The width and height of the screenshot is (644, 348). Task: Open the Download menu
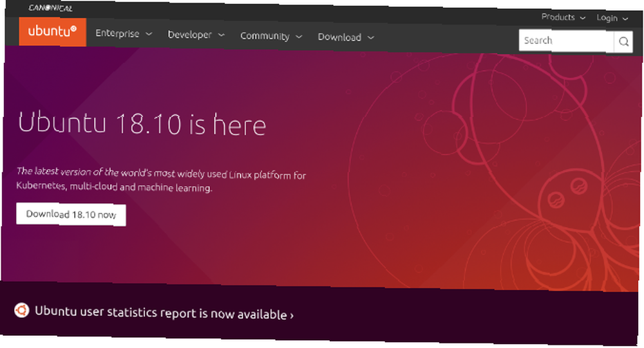coord(346,37)
